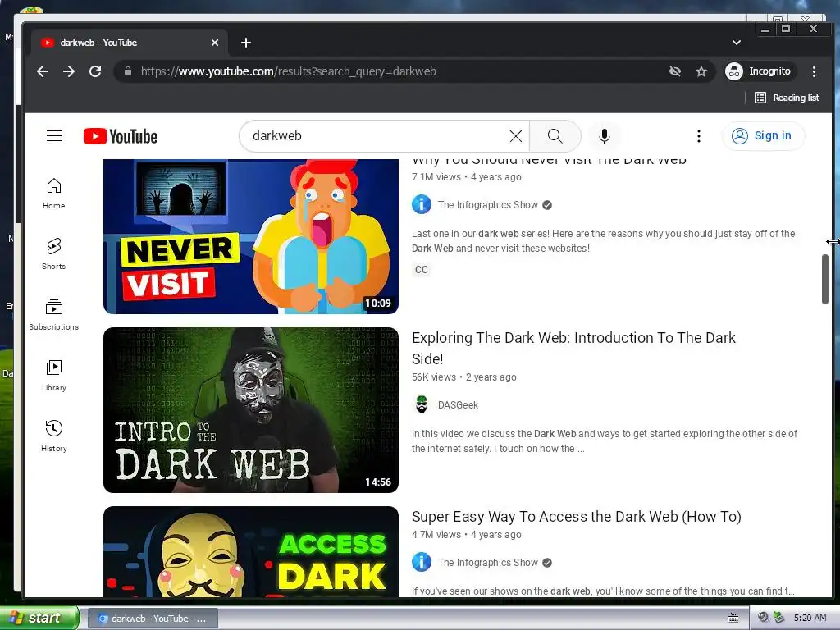
Task: Close the darkweb - YouTube tab
Action: tap(215, 43)
